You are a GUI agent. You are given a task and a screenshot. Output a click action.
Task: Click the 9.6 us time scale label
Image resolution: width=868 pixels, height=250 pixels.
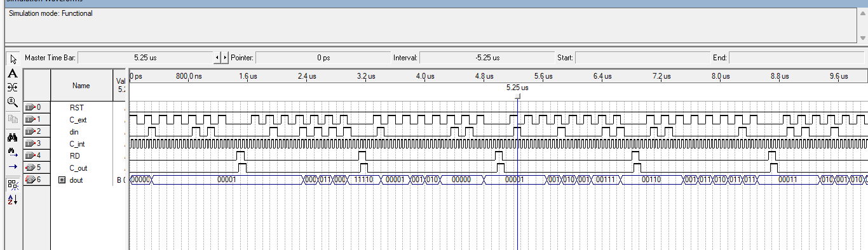click(839, 76)
